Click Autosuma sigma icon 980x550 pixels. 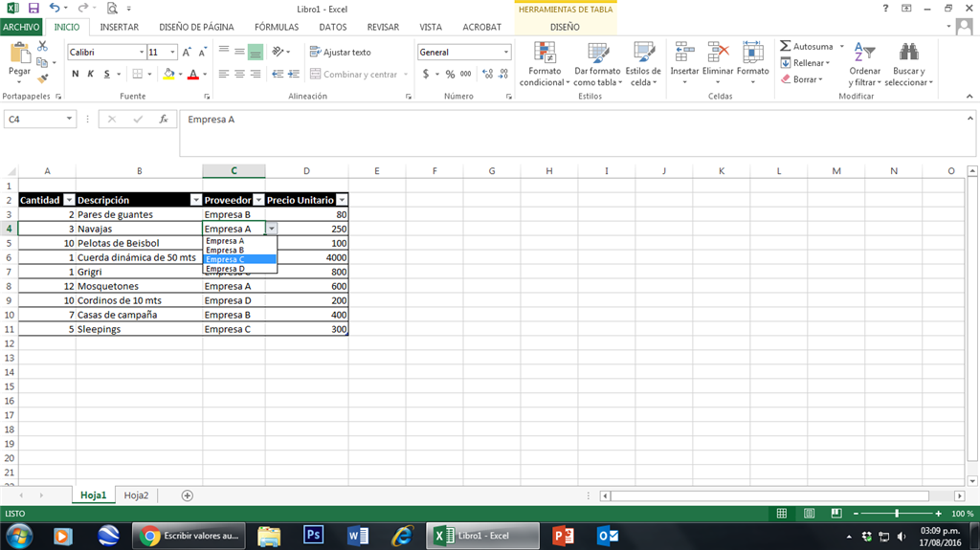click(785, 46)
